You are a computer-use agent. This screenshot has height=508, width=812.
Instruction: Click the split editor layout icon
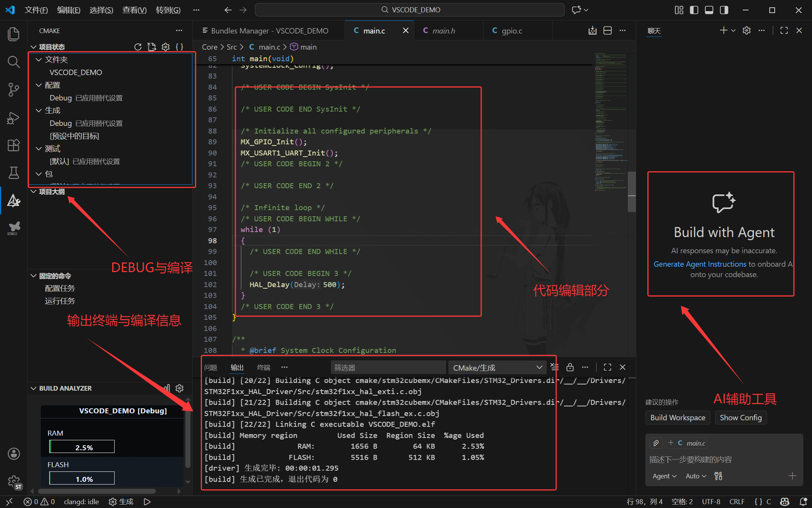pos(607,31)
